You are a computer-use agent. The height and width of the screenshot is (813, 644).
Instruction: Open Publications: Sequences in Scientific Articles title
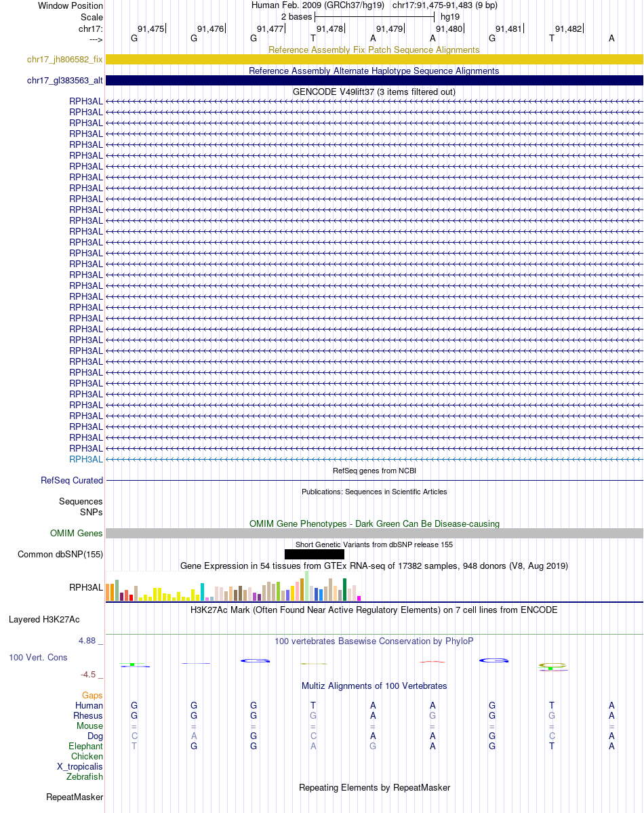[x=374, y=492]
